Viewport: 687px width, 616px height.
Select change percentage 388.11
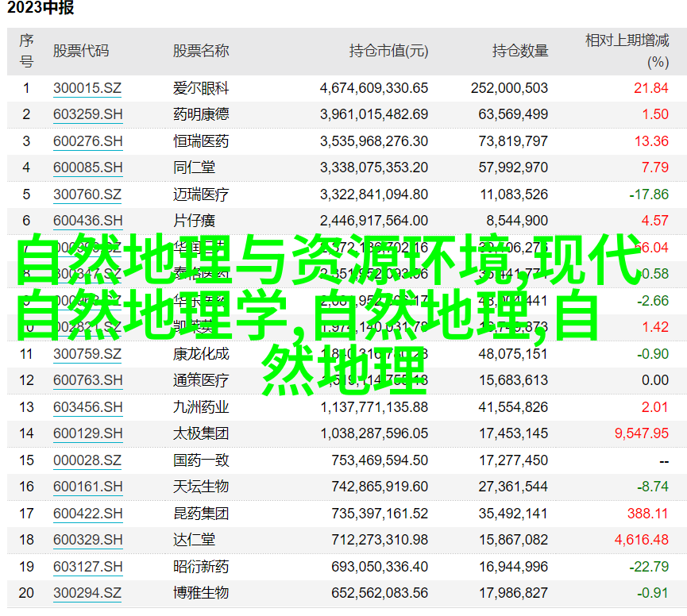click(647, 514)
